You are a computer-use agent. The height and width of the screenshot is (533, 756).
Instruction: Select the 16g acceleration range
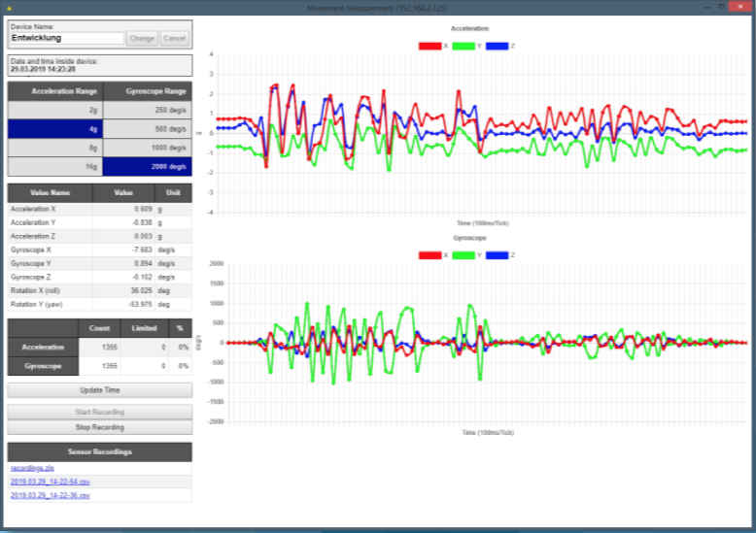coord(55,167)
